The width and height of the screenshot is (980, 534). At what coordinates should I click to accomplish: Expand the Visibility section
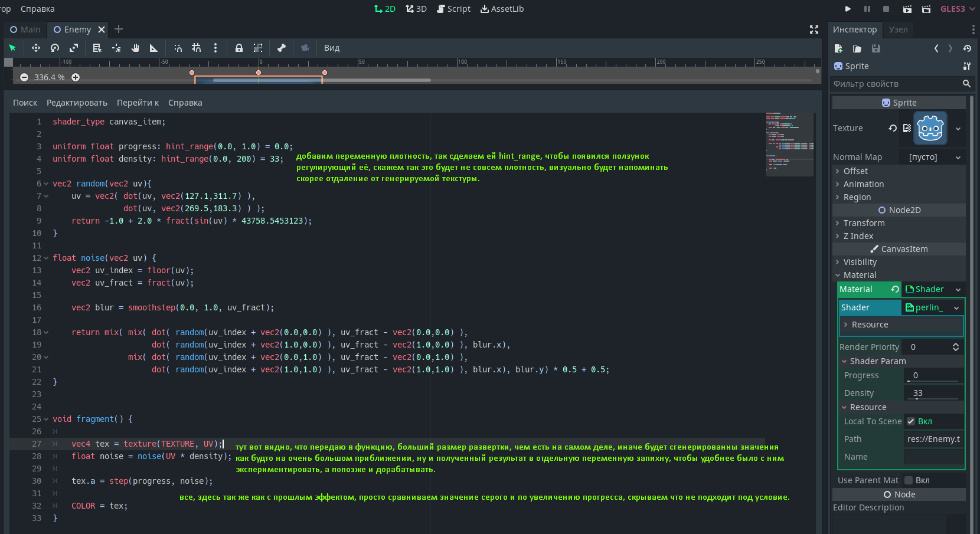coord(860,262)
